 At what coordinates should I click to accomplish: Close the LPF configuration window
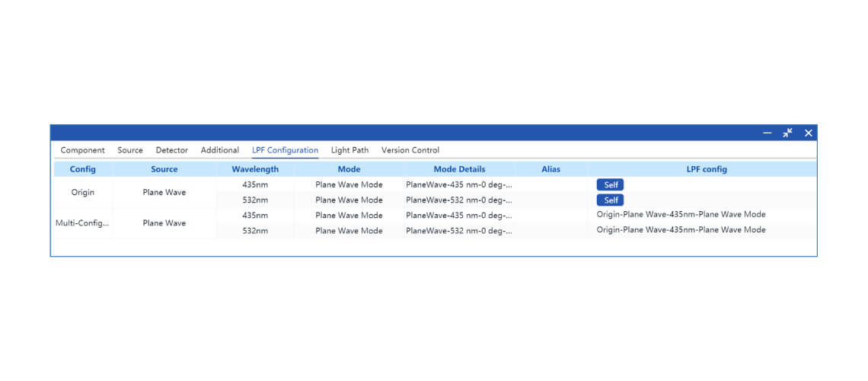[x=808, y=133]
